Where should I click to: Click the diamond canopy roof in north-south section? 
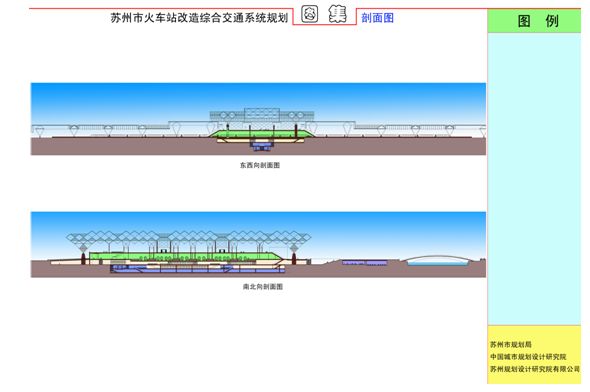189,237
